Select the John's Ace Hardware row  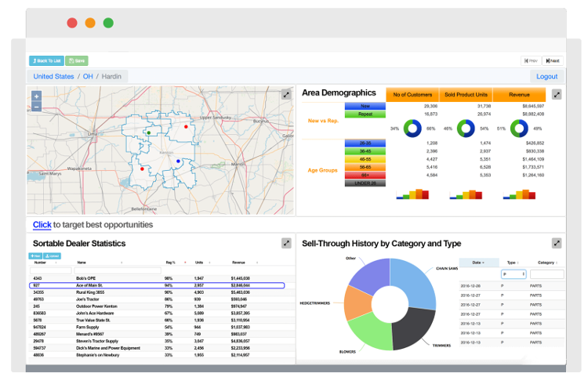162,314
